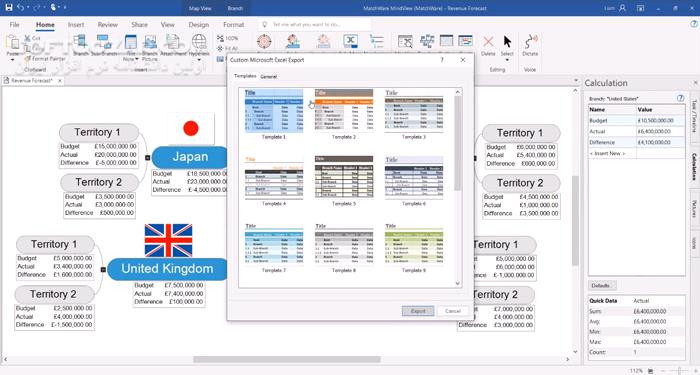Click the Fit All command
The height and width of the screenshot is (375, 700).
pyautogui.click(x=228, y=48)
